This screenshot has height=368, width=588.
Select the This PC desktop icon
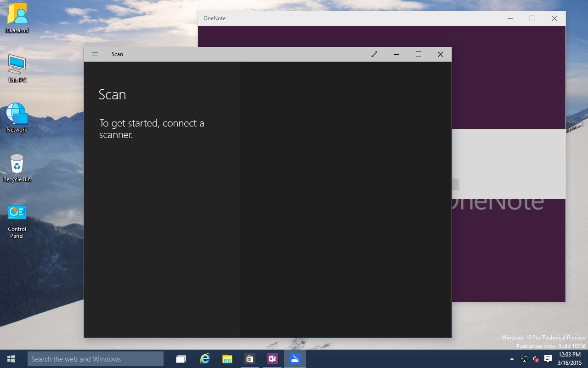pyautogui.click(x=17, y=68)
